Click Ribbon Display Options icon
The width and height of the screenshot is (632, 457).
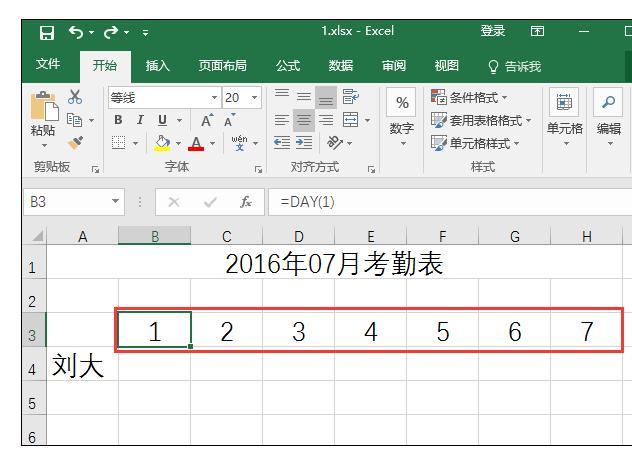click(537, 31)
